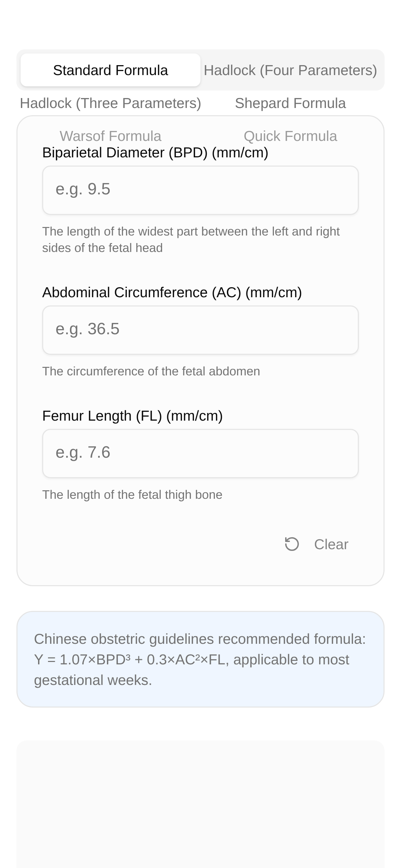Click the Abdominal Circumference (AC) label

click(x=172, y=292)
